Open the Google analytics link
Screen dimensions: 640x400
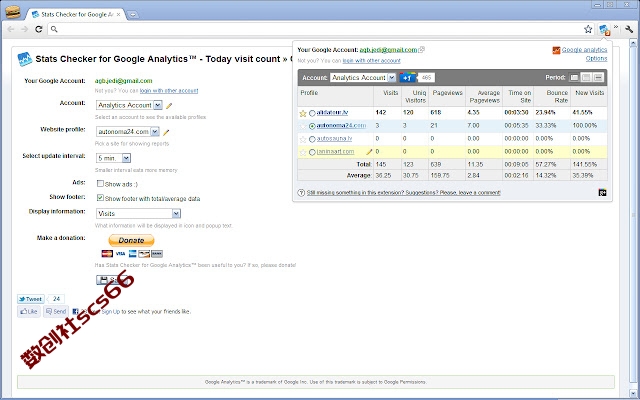584,50
